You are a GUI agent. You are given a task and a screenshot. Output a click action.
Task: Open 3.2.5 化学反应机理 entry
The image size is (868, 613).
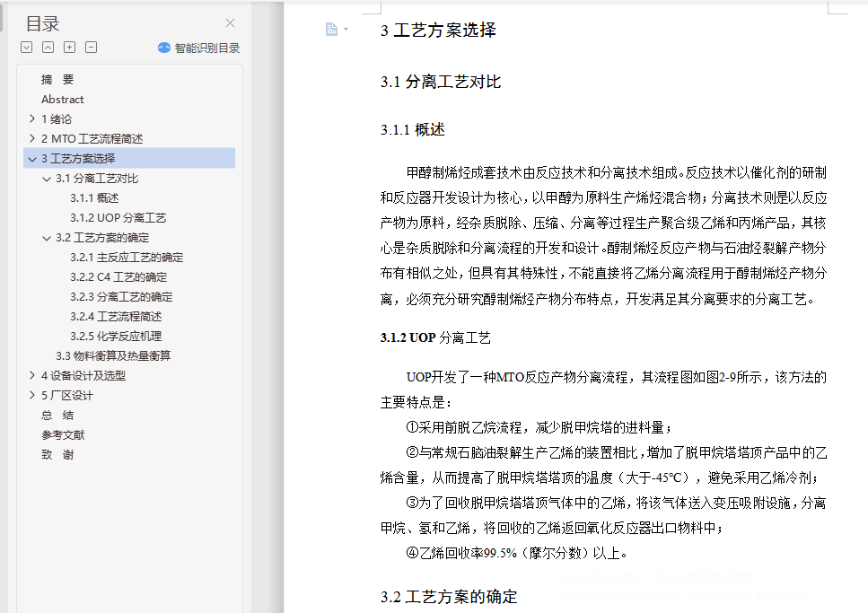[x=116, y=337]
